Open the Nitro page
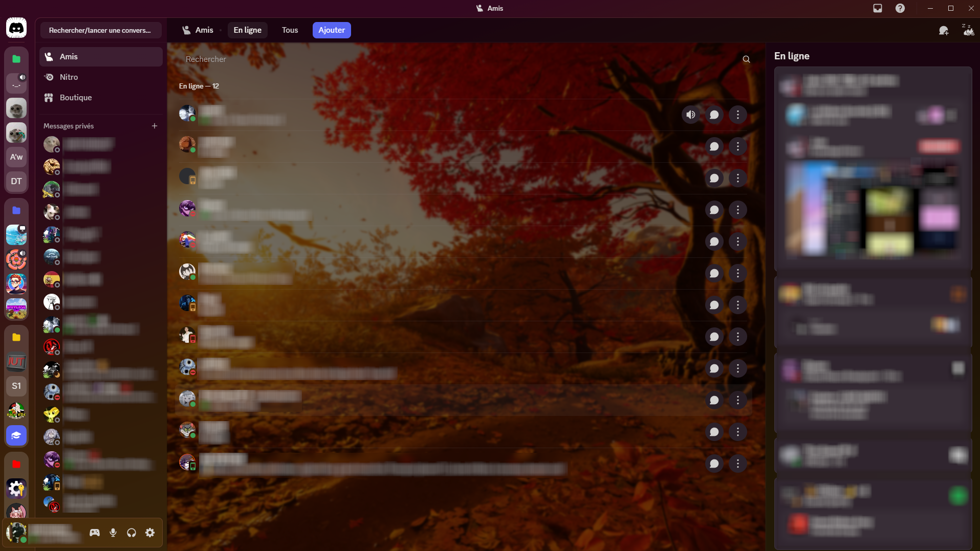This screenshot has height=551, width=980. [69, 77]
